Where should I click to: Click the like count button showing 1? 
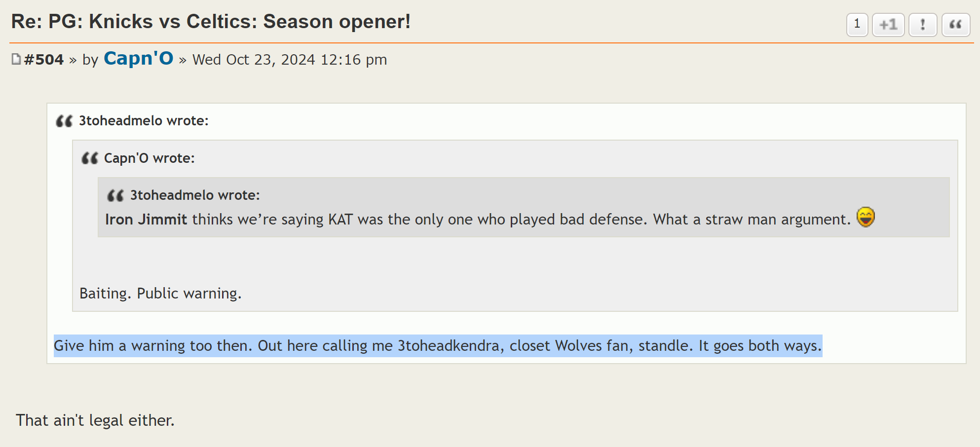[x=857, y=25]
